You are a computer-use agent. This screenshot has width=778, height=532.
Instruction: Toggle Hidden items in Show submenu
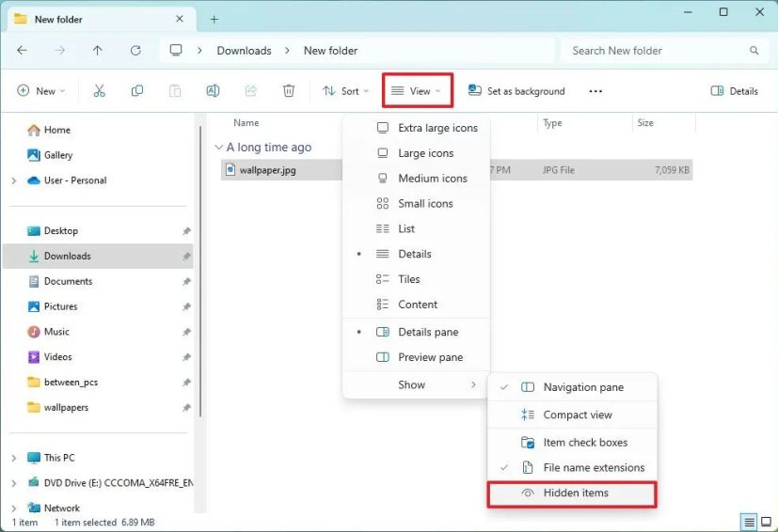pyautogui.click(x=572, y=493)
